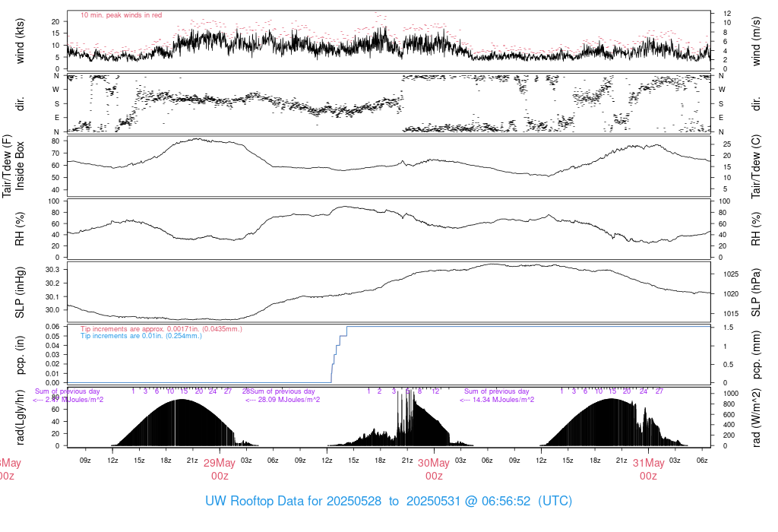
Task: Click the 'wind (m/s)' axis label
Action: pos(756,41)
